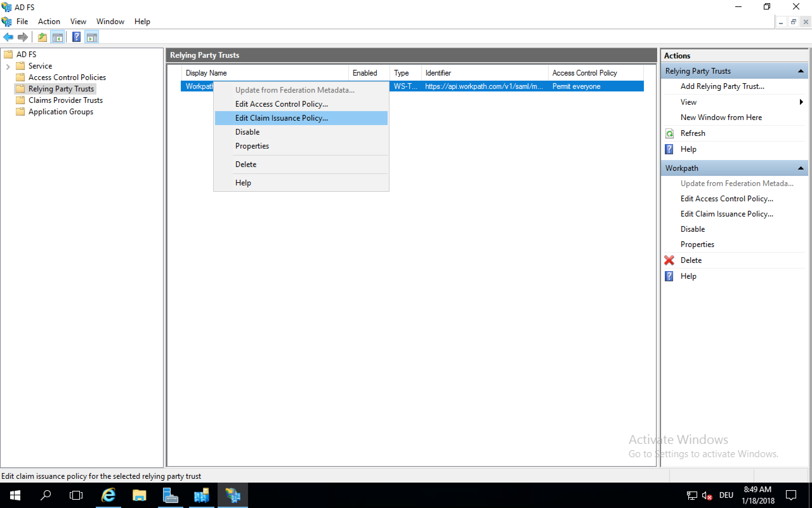Collapse the Workpath actions section
The height and width of the screenshot is (508, 812).
click(x=801, y=168)
